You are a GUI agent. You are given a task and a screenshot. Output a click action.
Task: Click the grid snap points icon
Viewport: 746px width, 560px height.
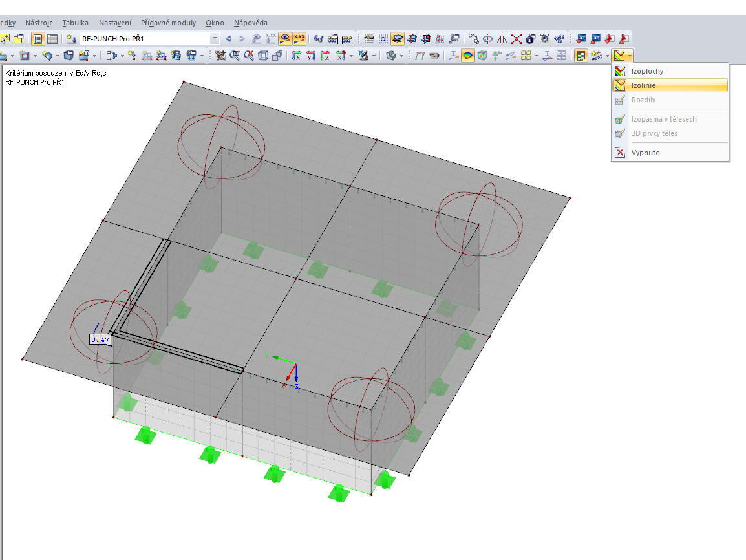[x=383, y=39]
